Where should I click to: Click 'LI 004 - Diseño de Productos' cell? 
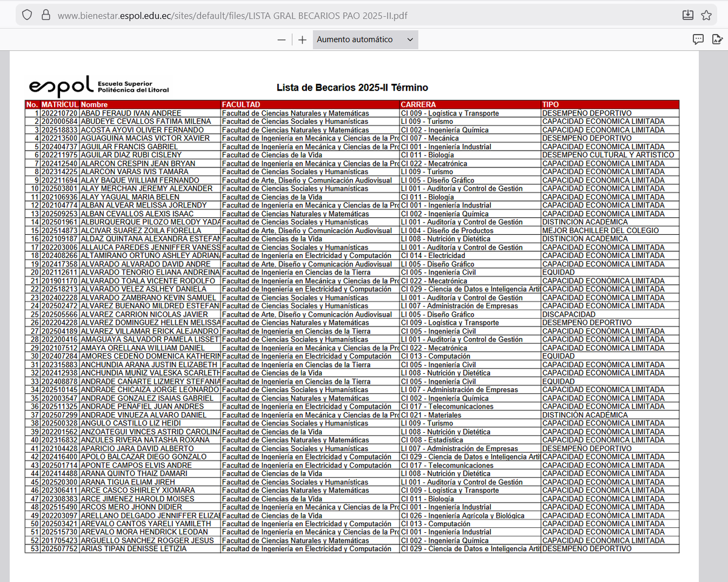pyautogui.click(x=447, y=231)
